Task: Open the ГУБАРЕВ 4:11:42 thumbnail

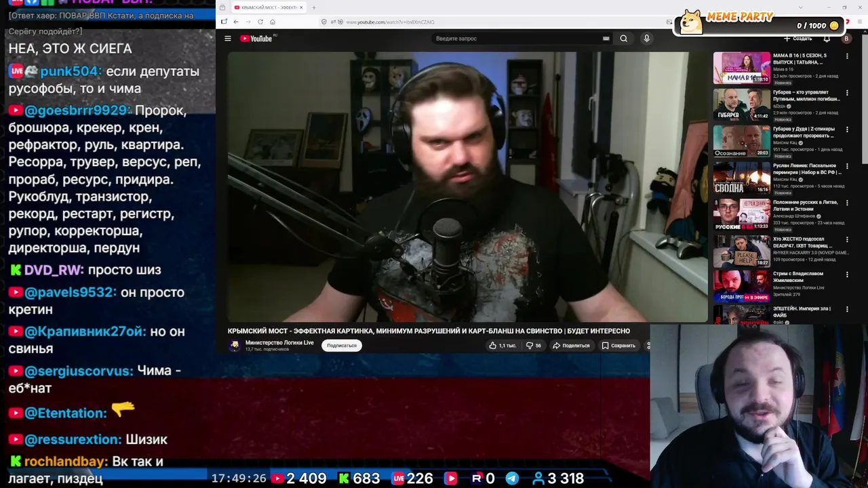Action: click(741, 104)
